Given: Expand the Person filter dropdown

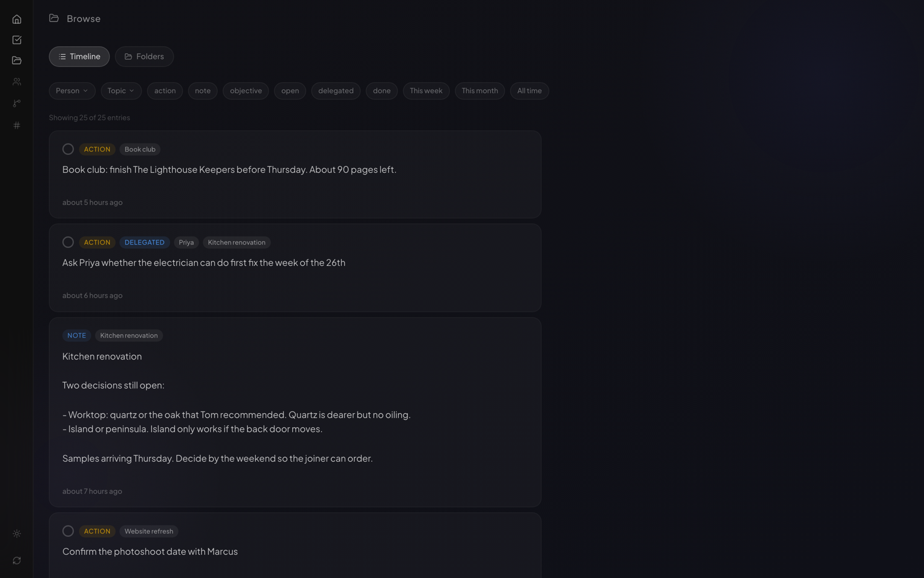Looking at the screenshot, I should tap(72, 91).
